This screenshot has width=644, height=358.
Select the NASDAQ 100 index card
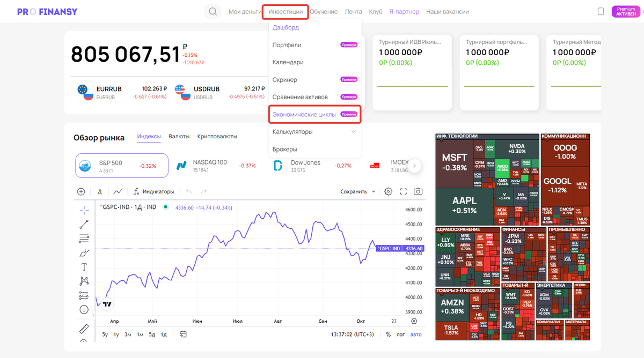pos(216,166)
